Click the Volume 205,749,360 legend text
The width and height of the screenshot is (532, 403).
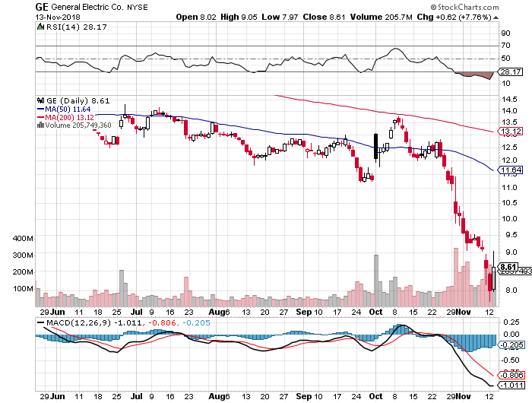tap(78, 125)
